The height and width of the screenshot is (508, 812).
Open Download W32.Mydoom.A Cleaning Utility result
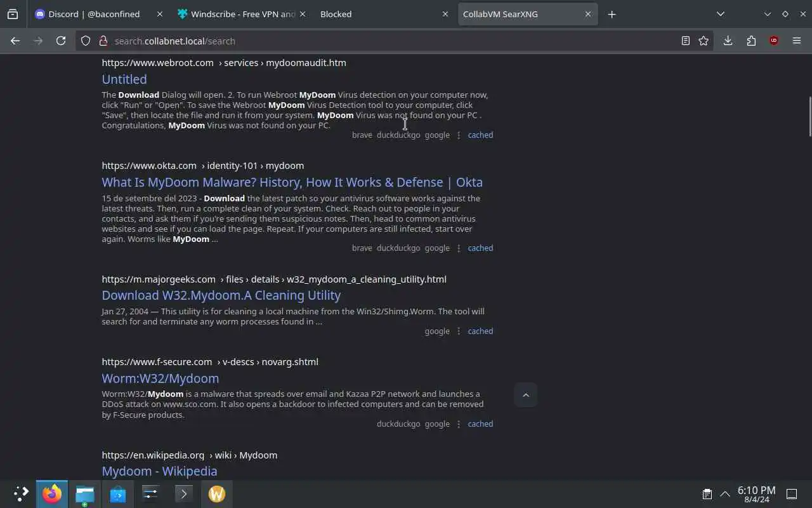click(221, 295)
